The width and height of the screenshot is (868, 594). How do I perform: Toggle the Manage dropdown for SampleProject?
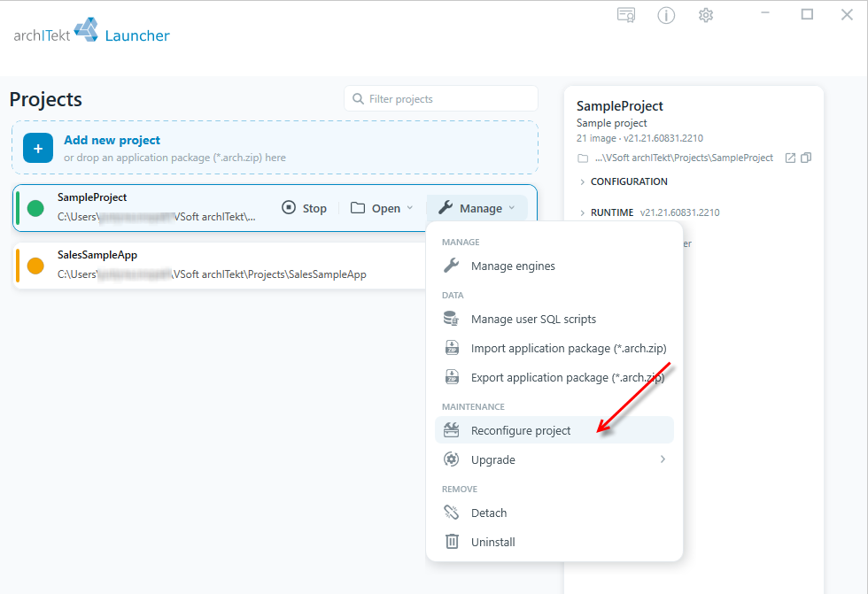(477, 208)
